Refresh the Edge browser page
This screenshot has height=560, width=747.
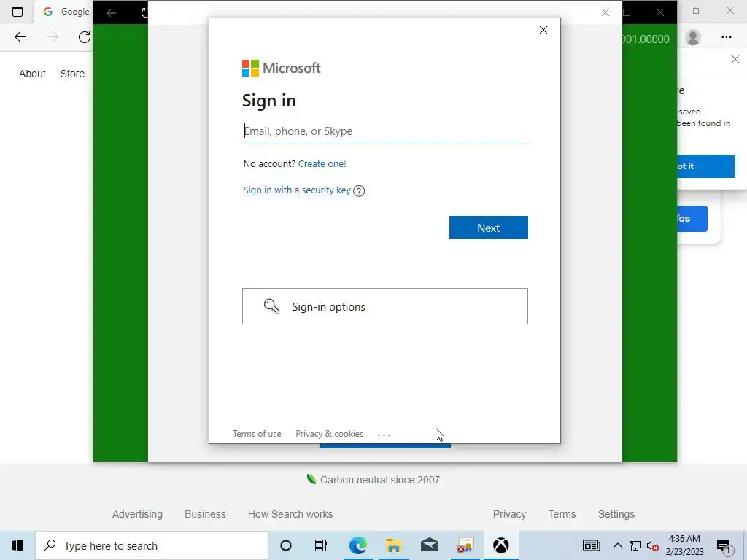click(85, 37)
